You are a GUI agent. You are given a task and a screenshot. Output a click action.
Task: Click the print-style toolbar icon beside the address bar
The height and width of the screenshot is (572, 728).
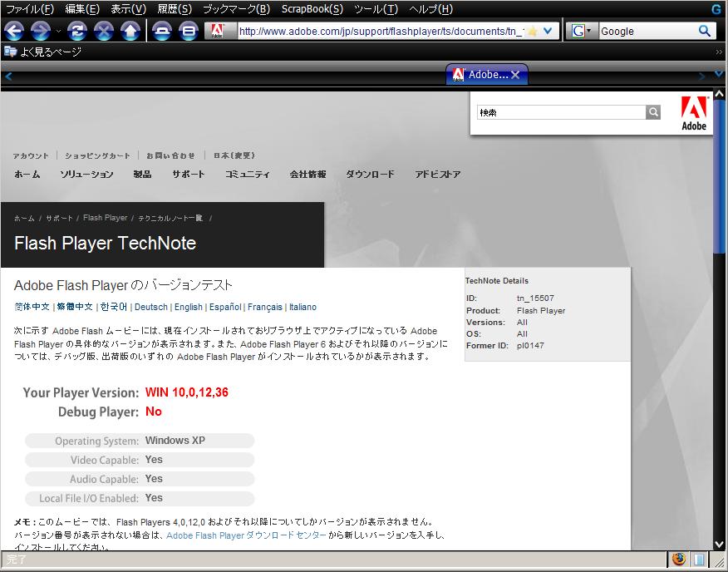pos(189,31)
